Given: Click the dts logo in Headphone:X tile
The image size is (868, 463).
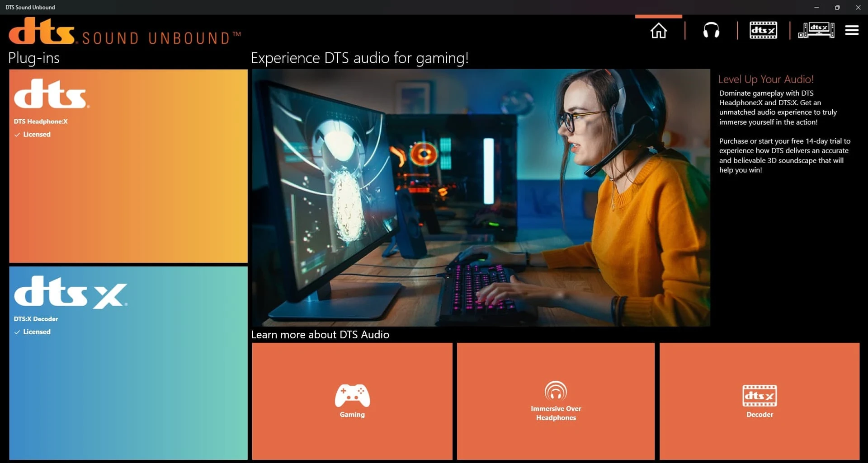Looking at the screenshot, I should click(52, 94).
